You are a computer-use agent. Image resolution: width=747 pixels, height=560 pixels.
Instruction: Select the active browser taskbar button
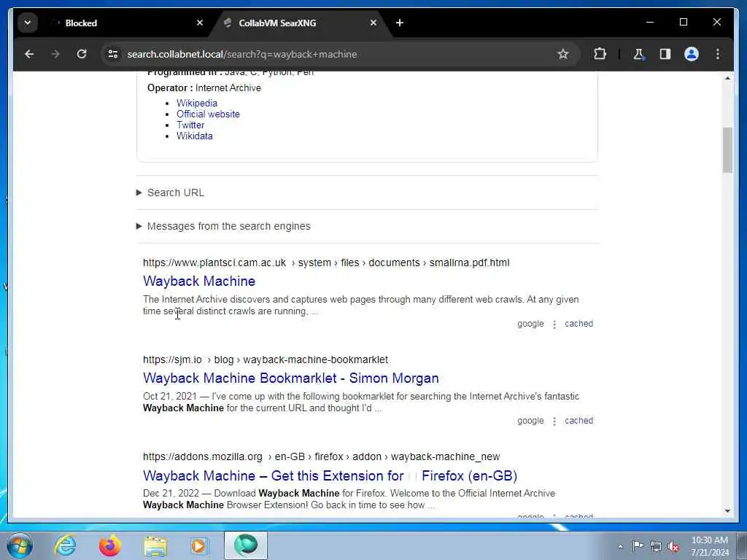246,545
